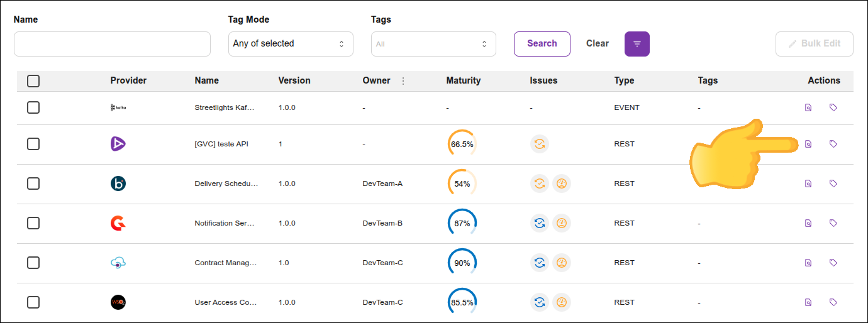The image size is (868, 323).
Task: Click the 85.5% maturity gauge
Action: click(462, 302)
